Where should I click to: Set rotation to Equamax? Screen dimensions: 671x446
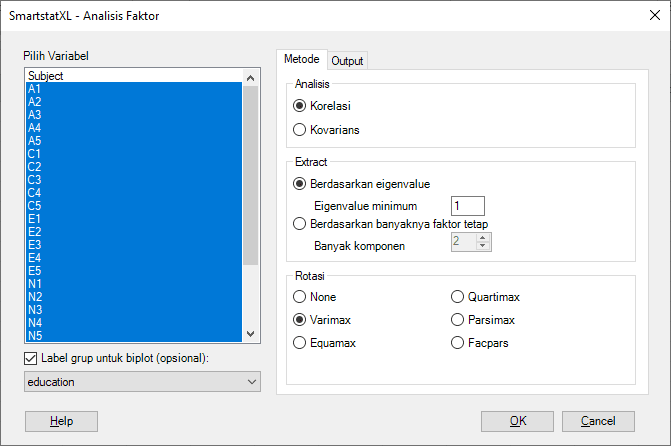click(324, 343)
